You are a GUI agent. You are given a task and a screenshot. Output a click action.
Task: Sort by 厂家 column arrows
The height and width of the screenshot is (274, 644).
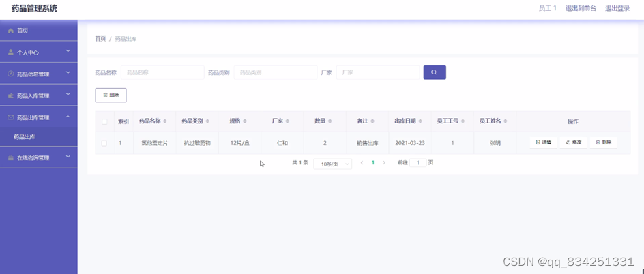287,121
